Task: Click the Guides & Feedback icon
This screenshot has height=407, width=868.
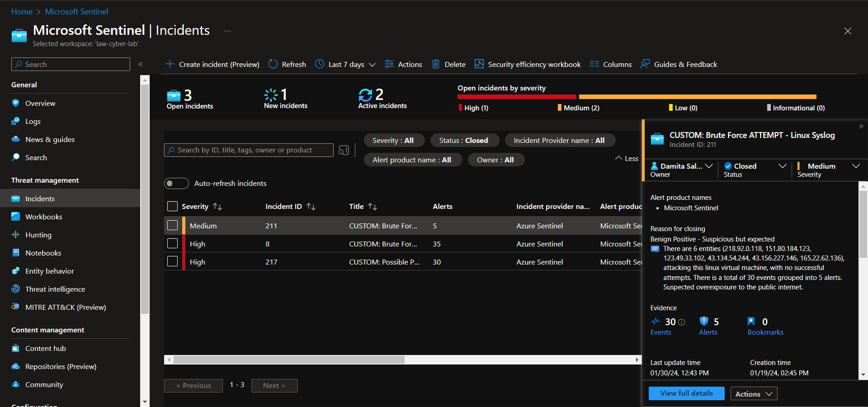Action: [x=645, y=64]
